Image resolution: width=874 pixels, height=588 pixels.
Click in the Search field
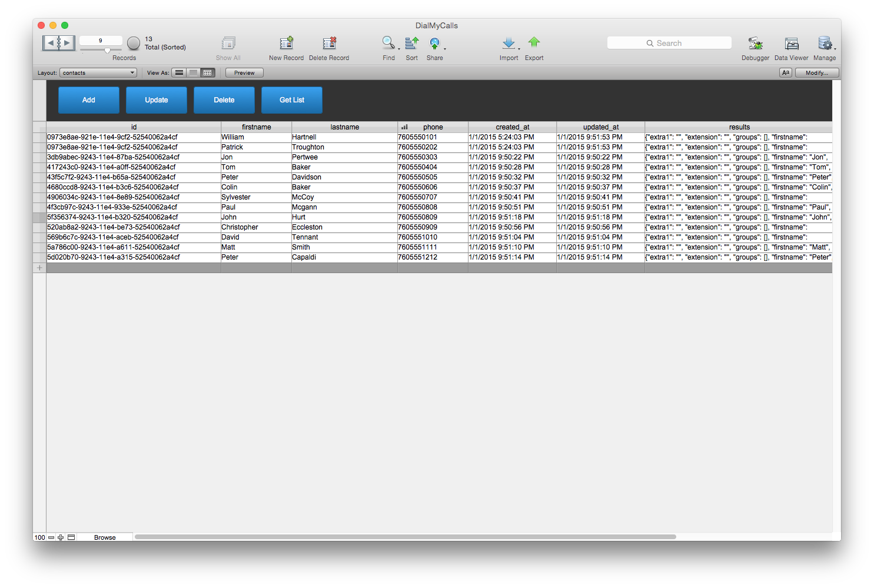coord(669,43)
